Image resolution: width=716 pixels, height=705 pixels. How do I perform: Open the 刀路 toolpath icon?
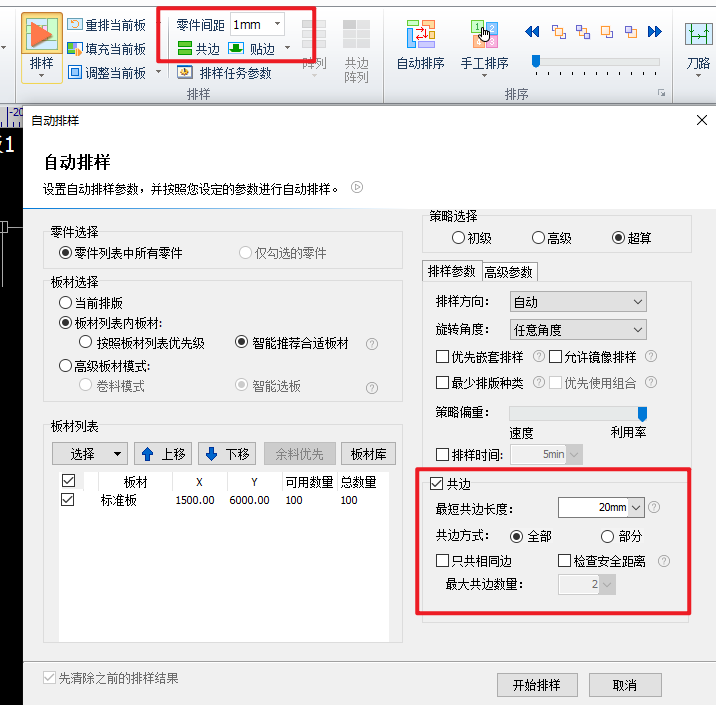(698, 34)
